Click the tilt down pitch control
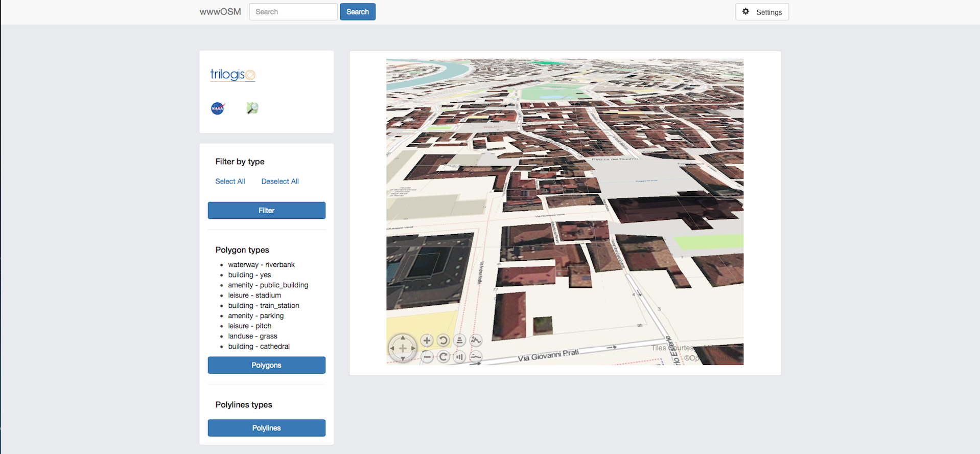 click(459, 357)
